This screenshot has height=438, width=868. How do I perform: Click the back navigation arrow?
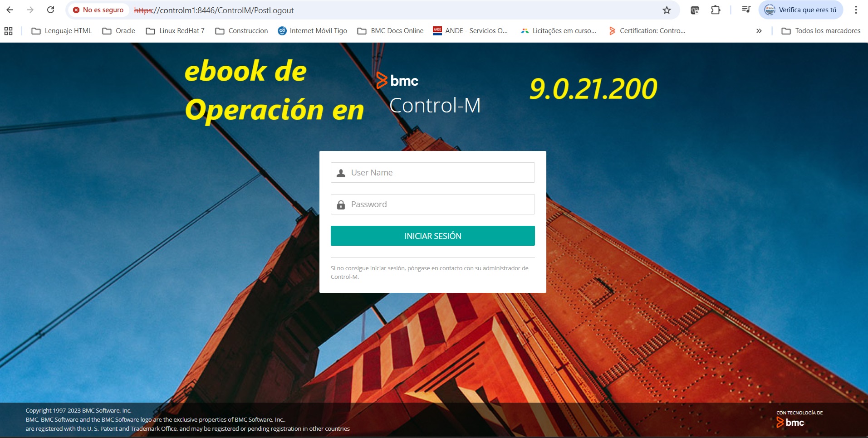10,10
